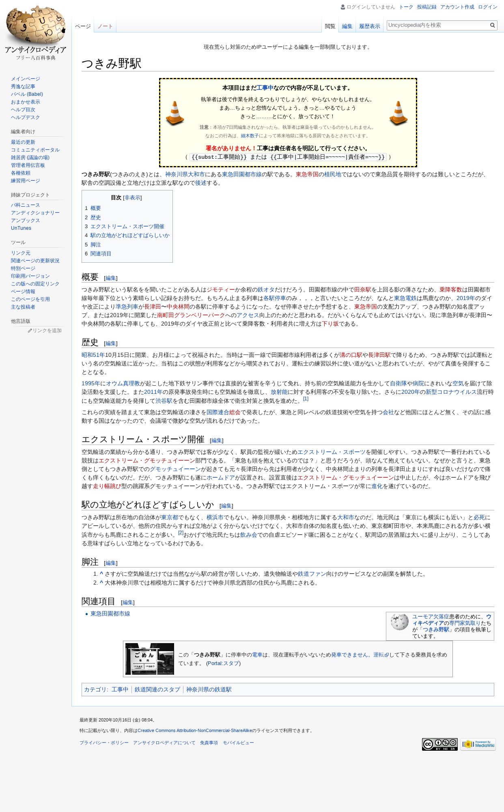Edit the エクストリーム・スポーツ開催 section
Viewport: 504px width, 812px height.
[x=216, y=441]
